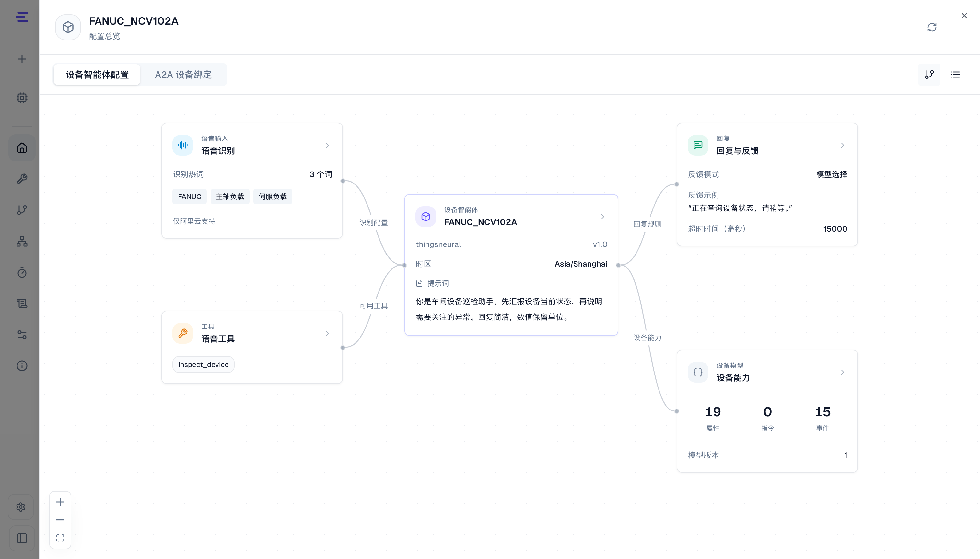Open the wrench tools icon in sidebar

click(x=22, y=179)
